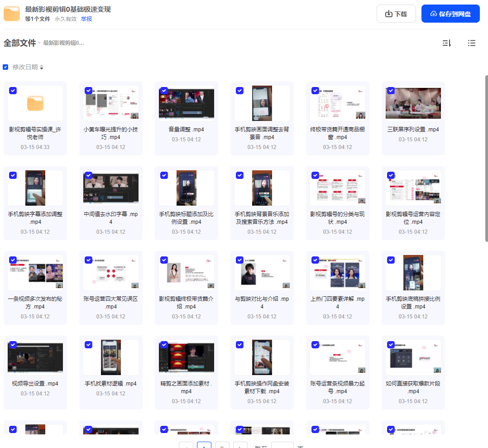This screenshot has height=448, width=488.
Task: Switch to list view icon
Action: tap(472, 43)
